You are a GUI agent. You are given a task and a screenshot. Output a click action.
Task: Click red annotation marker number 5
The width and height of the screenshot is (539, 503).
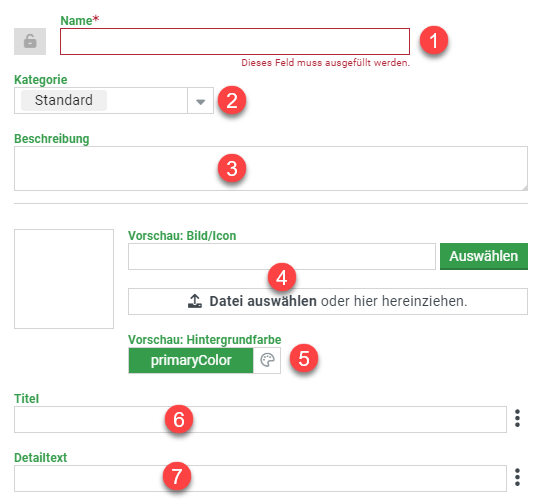tap(304, 359)
